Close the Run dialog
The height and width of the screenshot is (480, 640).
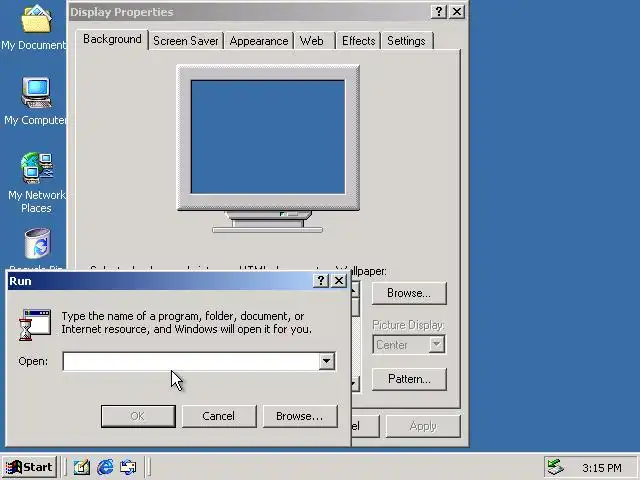point(339,281)
